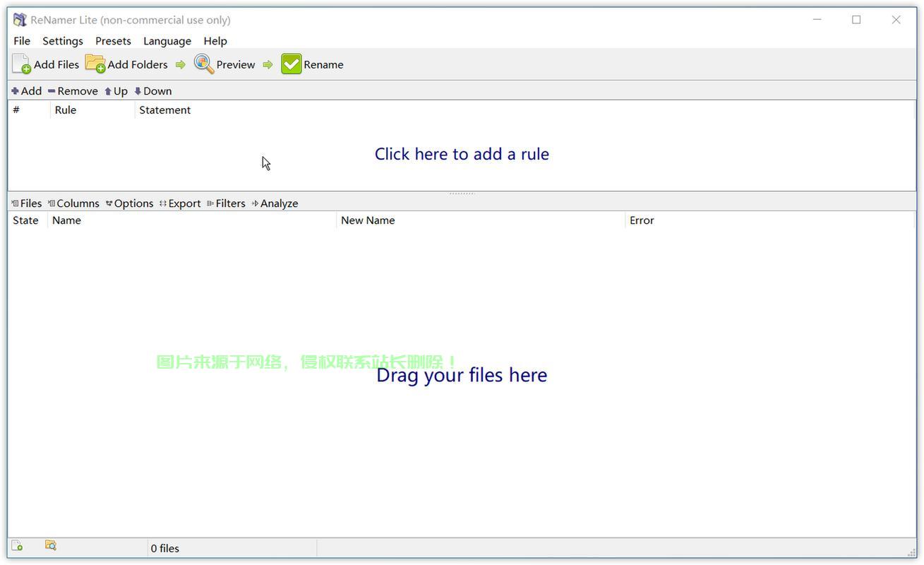Click the window resize grip at corner
The height and width of the screenshot is (565, 924).
911,552
